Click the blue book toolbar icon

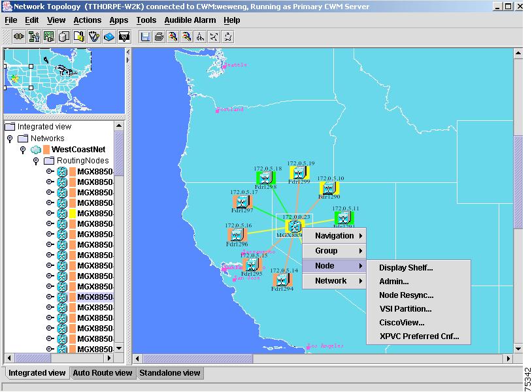click(109, 37)
